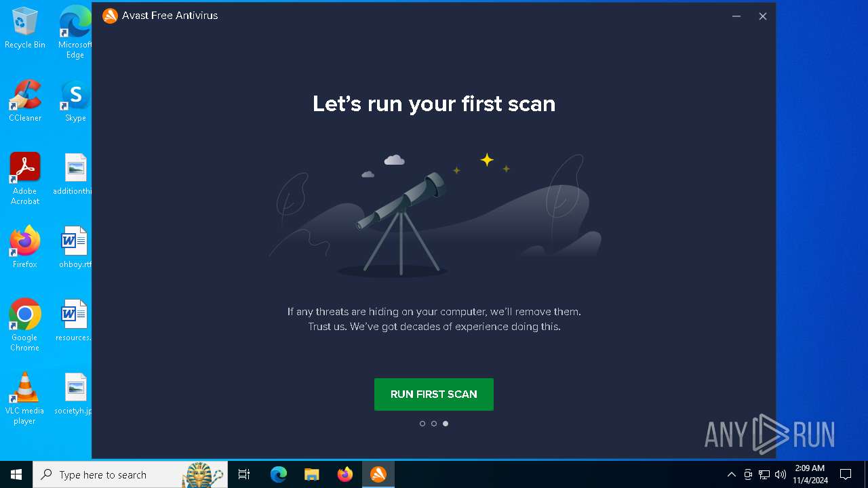The image size is (868, 488).
Task: Open Firefox desktop shortcut
Action: coord(25,247)
